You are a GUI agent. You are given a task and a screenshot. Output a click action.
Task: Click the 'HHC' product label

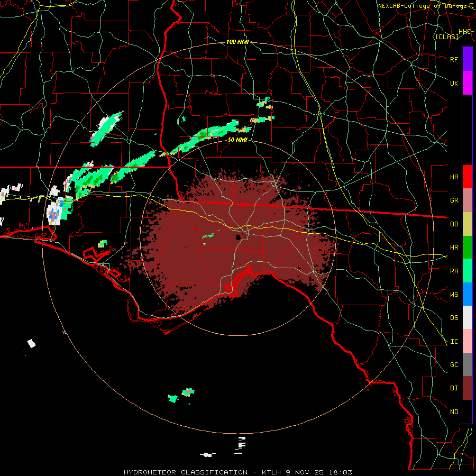[465, 32]
